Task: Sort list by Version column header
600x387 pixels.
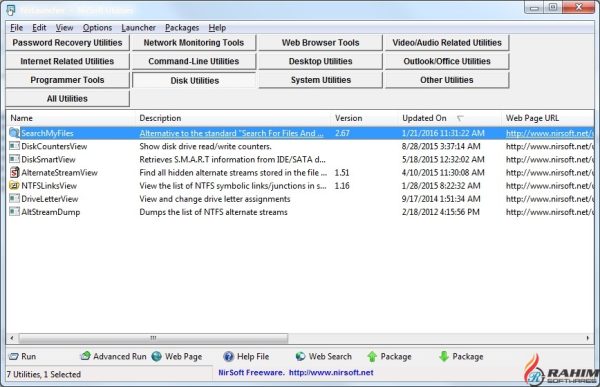Action: [365, 118]
